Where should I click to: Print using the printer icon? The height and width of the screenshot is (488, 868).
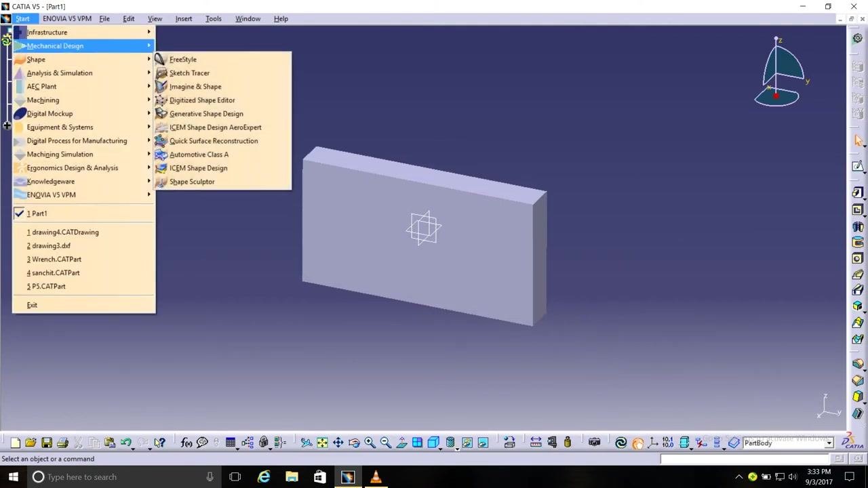coord(62,443)
